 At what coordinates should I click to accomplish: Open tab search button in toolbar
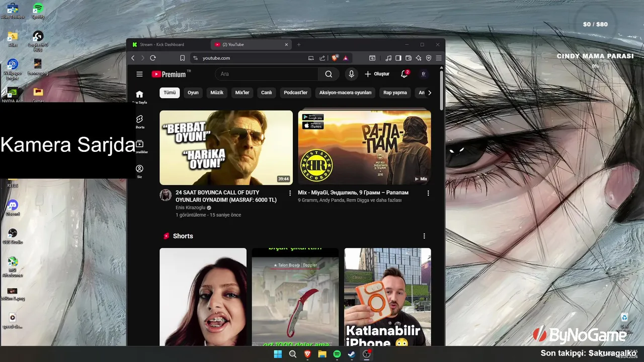(x=372, y=58)
